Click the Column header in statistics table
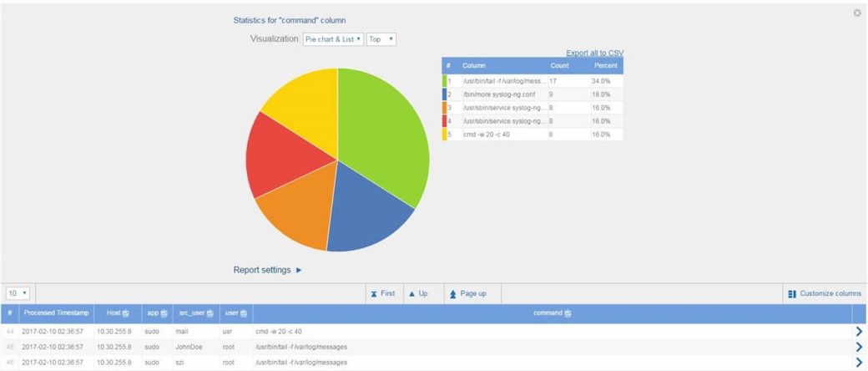Image resolution: width=868 pixels, height=371 pixels. pos(474,65)
